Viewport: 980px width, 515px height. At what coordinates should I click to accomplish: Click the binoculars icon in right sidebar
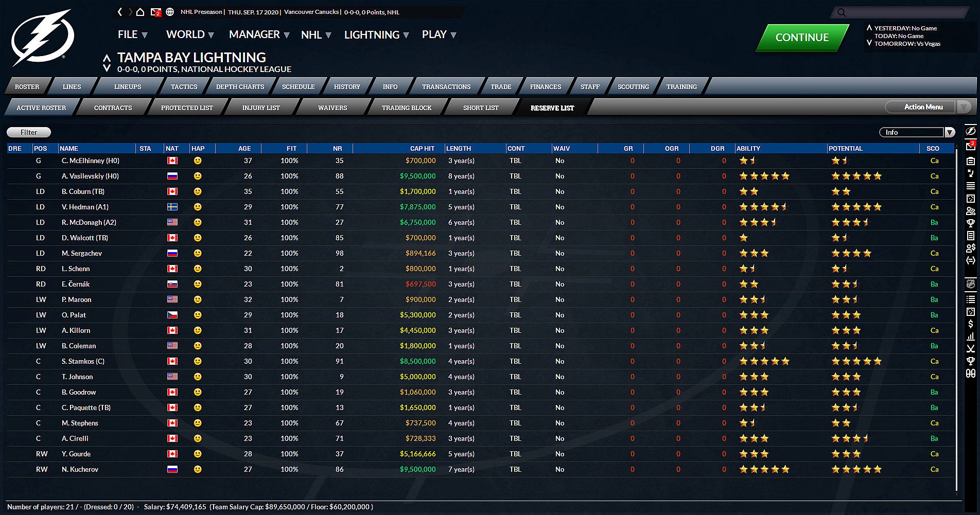pyautogui.click(x=970, y=374)
